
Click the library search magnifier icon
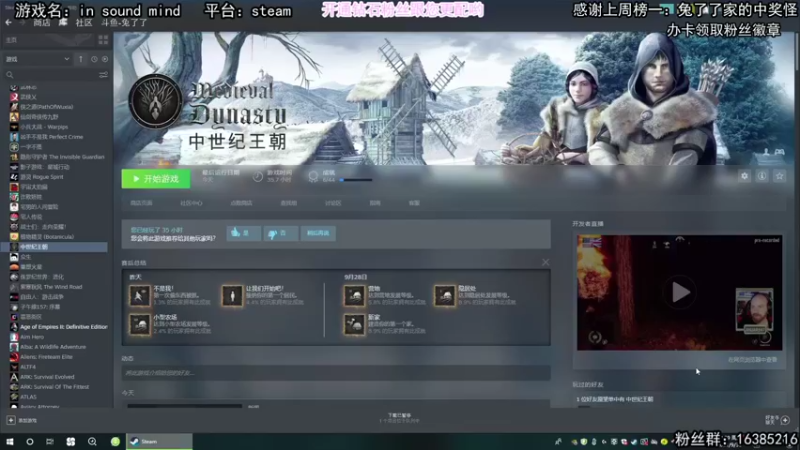point(10,75)
